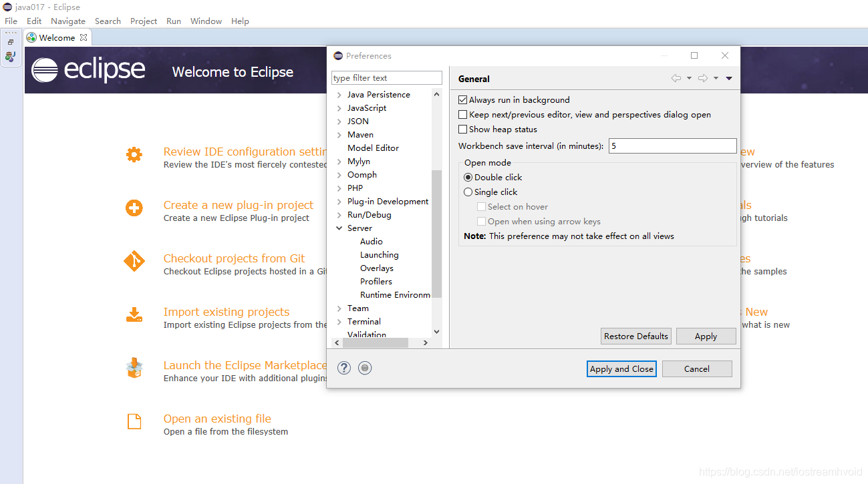The height and width of the screenshot is (484, 868).
Task: Click the Open an existing file link
Action: pyautogui.click(x=217, y=419)
